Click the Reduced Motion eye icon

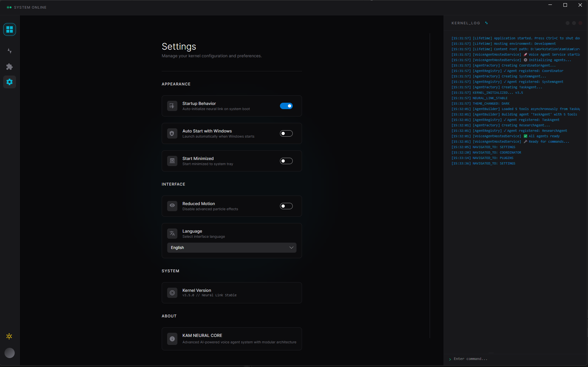pos(172,206)
